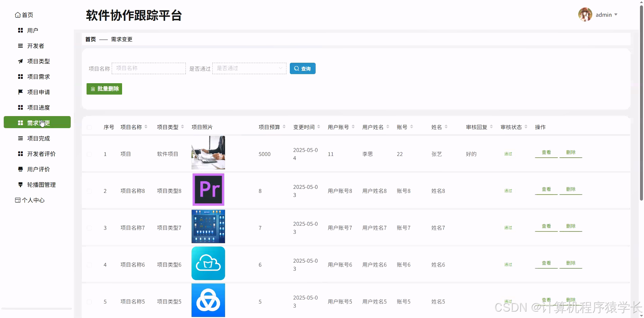The image size is (644, 318).
Task: Click the 轮播图管理 sidebar icon
Action: 20,184
